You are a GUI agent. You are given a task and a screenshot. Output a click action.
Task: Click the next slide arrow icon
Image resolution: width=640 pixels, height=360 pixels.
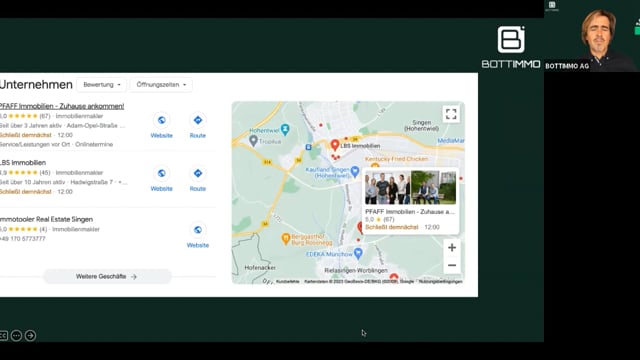click(x=30, y=336)
